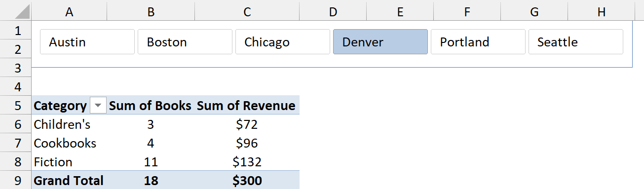Viewport: 644px width, 189px height.
Task: Click the Fiction category cell
Action: (x=69, y=162)
